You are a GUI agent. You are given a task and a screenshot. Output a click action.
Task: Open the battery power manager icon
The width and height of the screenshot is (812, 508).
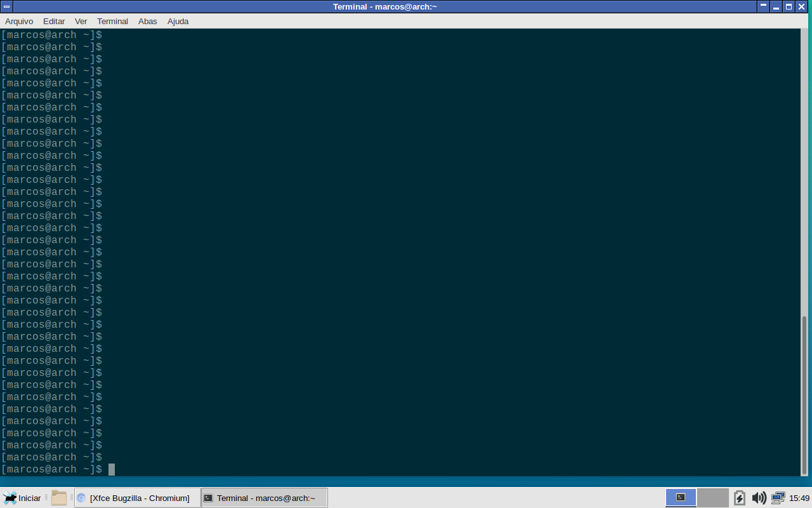pyautogui.click(x=739, y=498)
